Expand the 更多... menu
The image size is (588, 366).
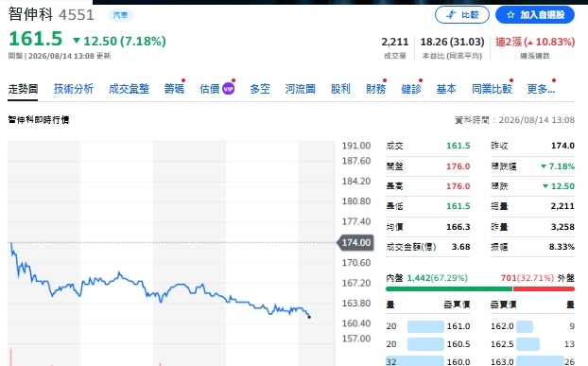coord(541,89)
